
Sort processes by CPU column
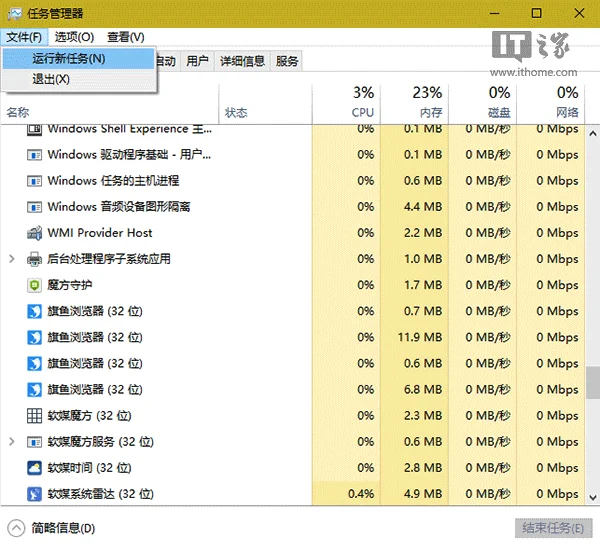(346, 103)
